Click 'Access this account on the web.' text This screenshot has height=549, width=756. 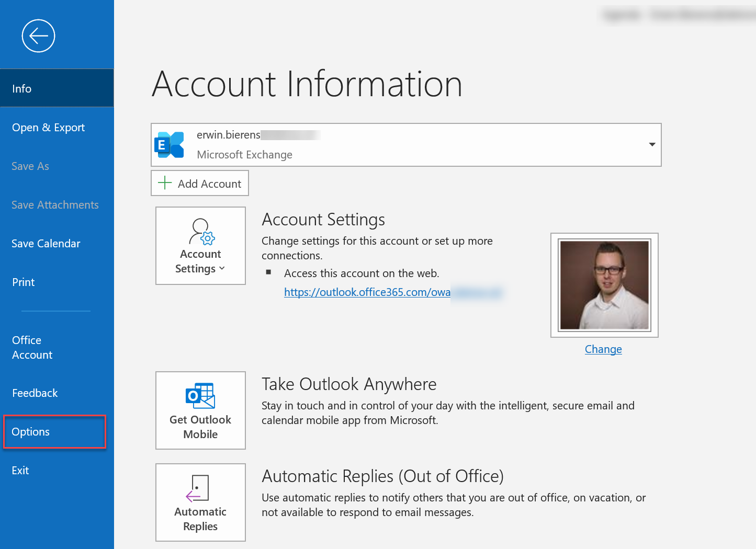362,273
